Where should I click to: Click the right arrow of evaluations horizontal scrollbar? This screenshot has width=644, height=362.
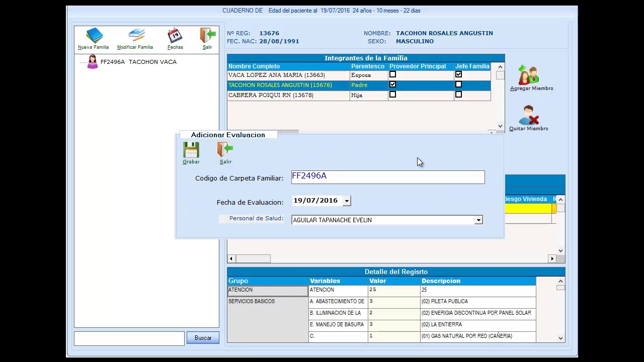click(x=552, y=258)
